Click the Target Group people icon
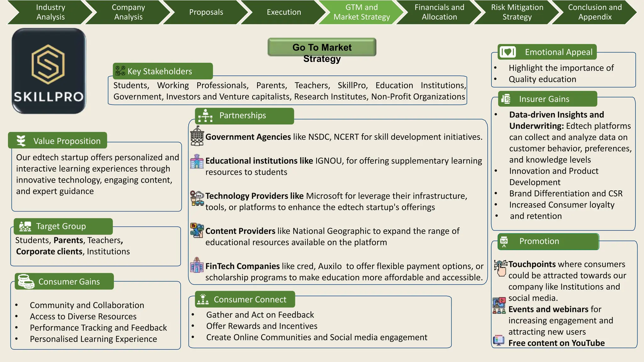Screen dimensions: 644x362 click(x=25, y=226)
